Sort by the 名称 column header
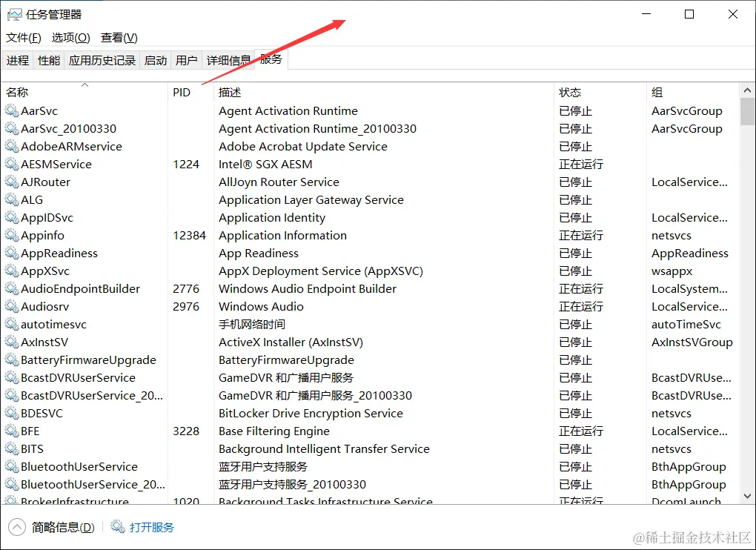 point(84,92)
